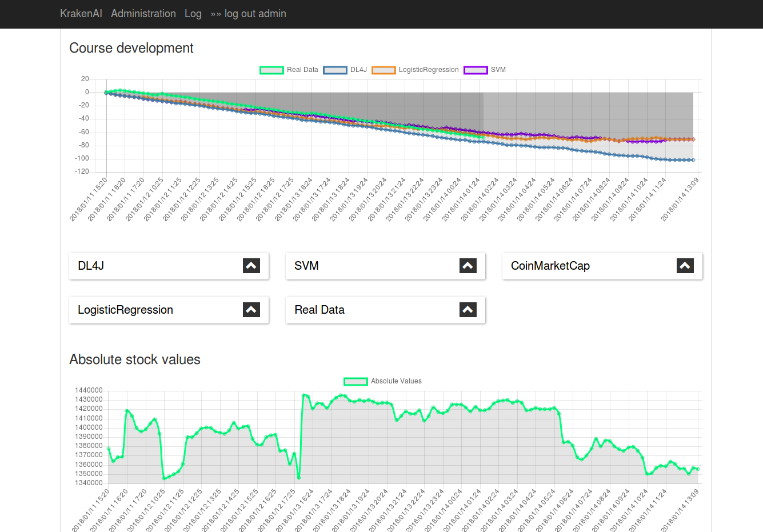Collapse the DL4J panel with chevron icon
This screenshot has height=532, width=763.
click(251, 266)
